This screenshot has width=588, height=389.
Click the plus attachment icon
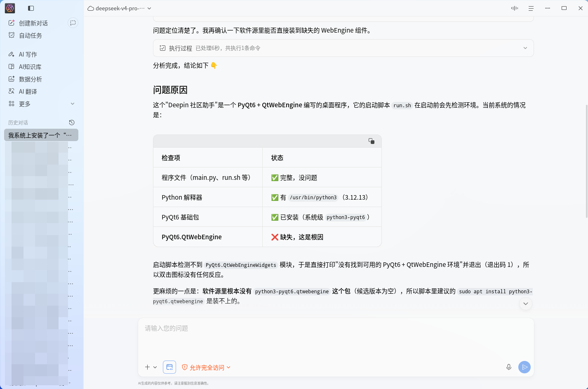point(147,367)
